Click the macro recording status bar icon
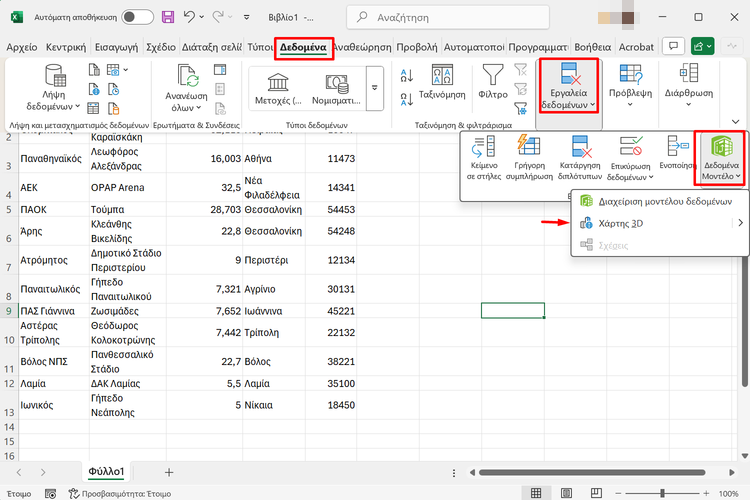The height and width of the screenshot is (500, 750). click(x=50, y=493)
